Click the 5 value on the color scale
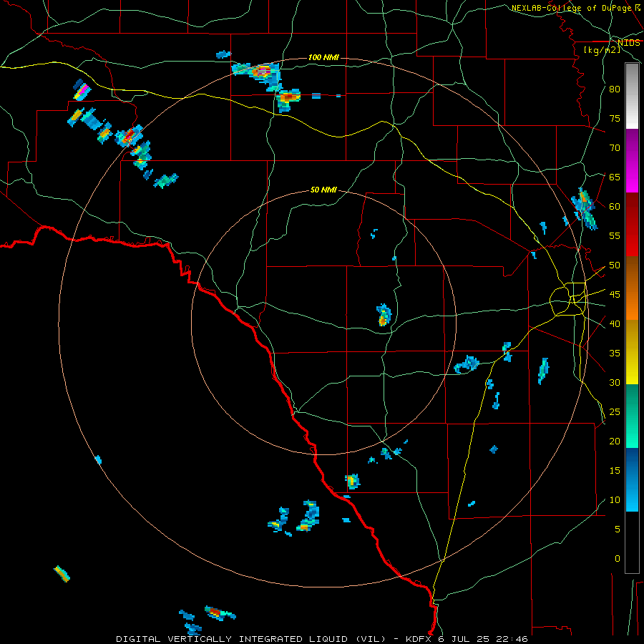This screenshot has width=644, height=644. point(618,530)
